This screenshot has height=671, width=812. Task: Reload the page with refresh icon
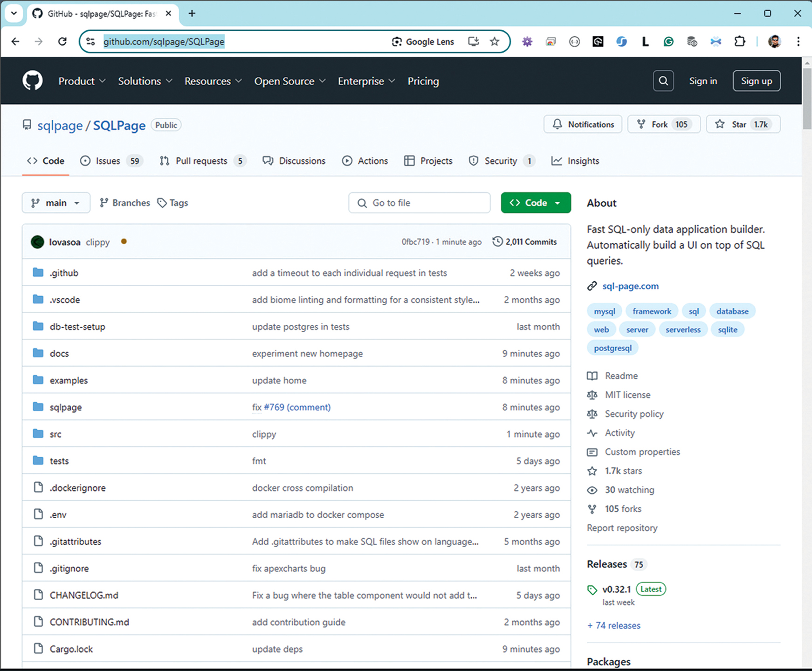point(62,41)
